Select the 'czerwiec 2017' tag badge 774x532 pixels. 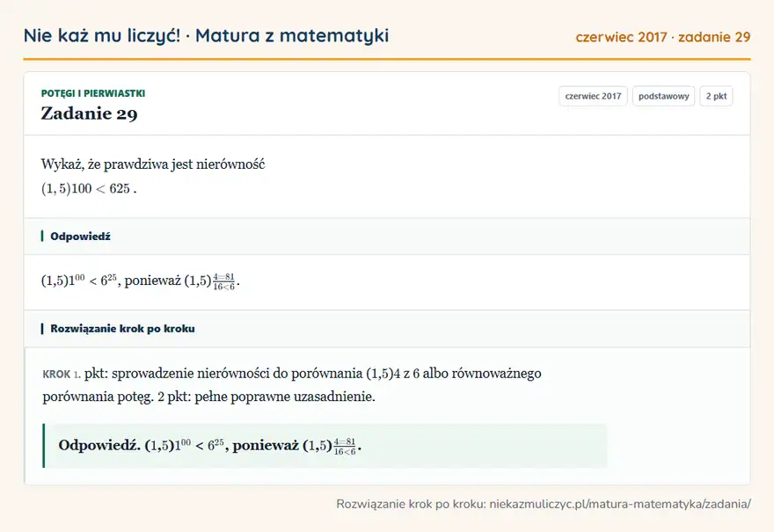pyautogui.click(x=593, y=96)
